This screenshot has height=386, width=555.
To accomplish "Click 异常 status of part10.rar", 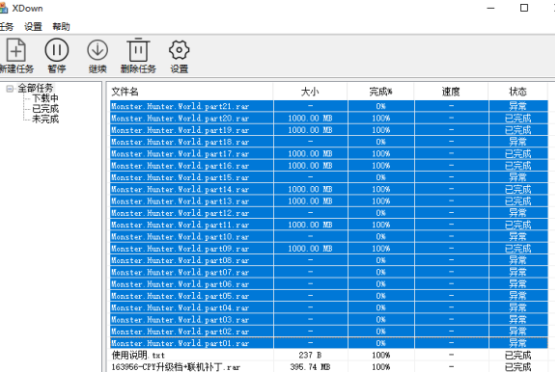I will click(x=518, y=237).
